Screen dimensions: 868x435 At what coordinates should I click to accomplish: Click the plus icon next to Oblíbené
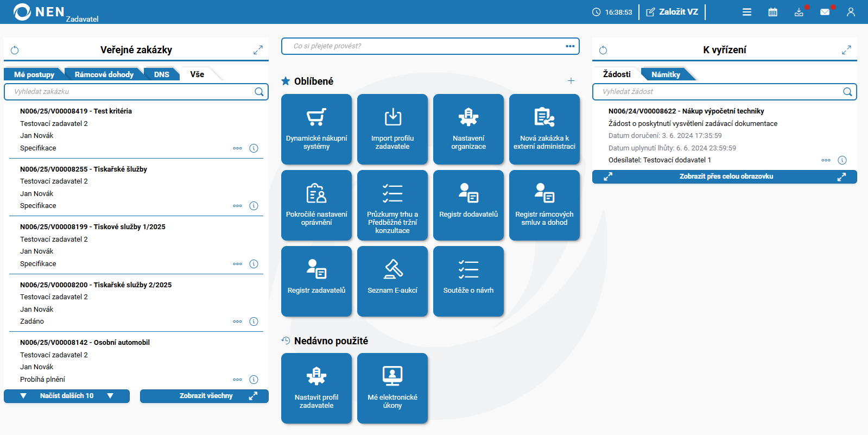tap(571, 81)
